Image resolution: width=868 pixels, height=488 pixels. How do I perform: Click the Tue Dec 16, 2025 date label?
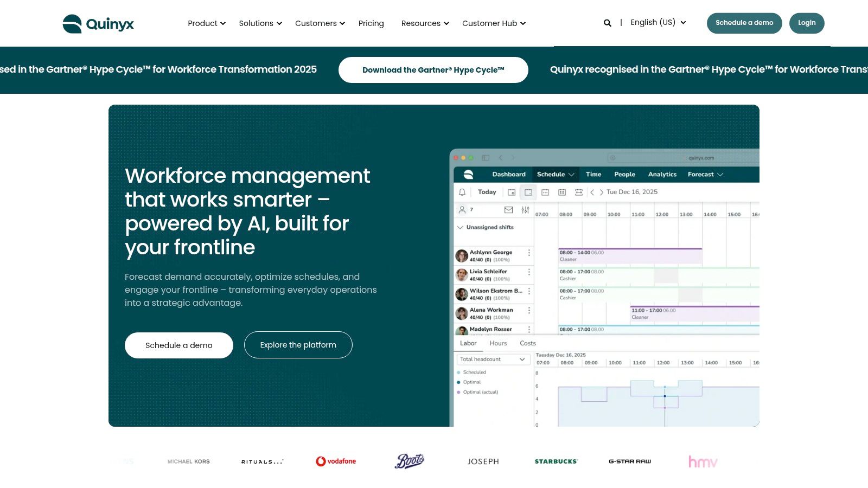point(632,192)
